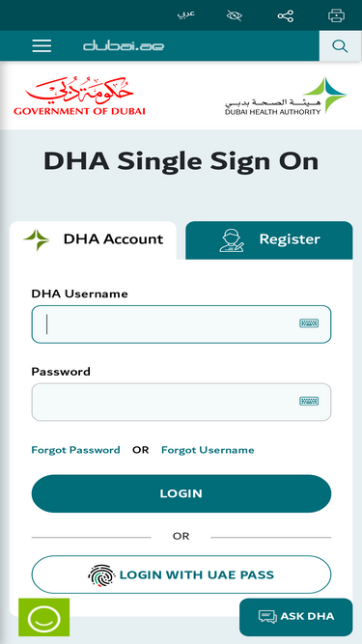
Task: Switch to the Register tab
Action: (x=269, y=240)
